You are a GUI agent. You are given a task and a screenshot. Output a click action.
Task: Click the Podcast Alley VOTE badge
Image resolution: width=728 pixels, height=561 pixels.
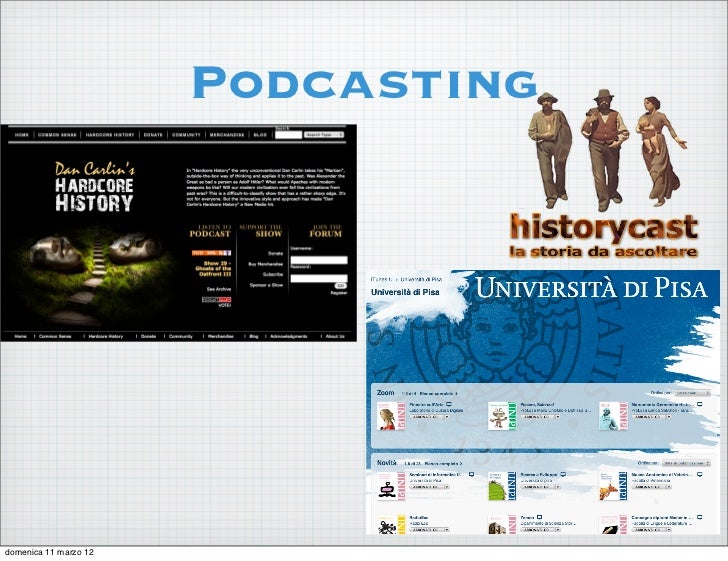(216, 302)
